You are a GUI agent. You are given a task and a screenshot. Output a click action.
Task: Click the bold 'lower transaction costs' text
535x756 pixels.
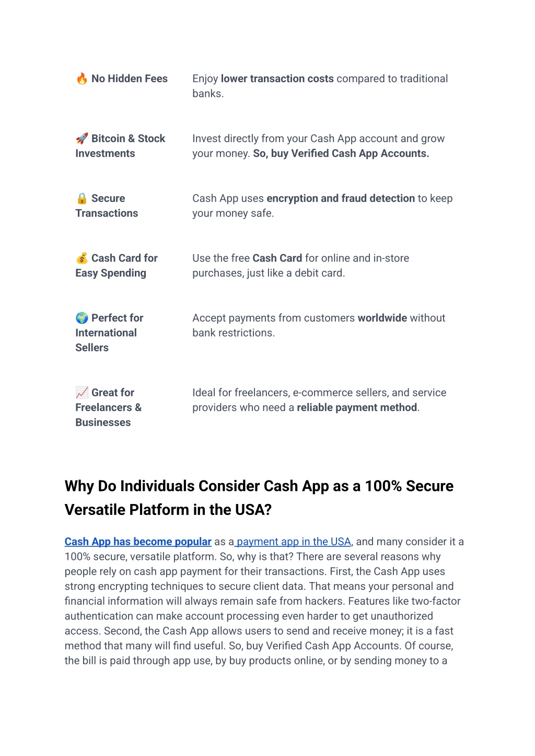[277, 79]
